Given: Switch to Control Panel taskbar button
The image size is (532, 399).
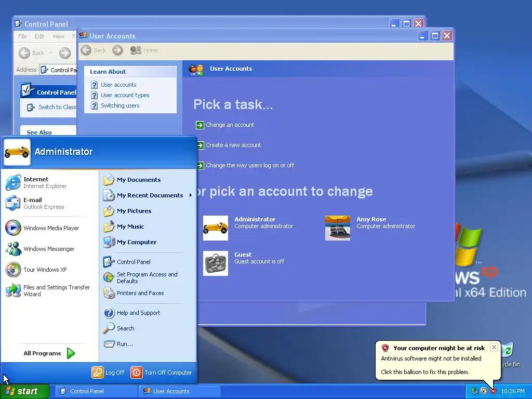Looking at the screenshot, I should (95, 391).
